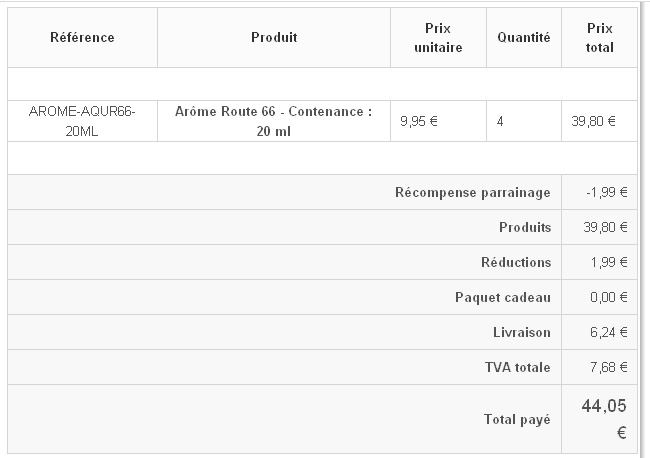Select the Prix total column header
Viewport: 650px width, 458px height.
599,38
